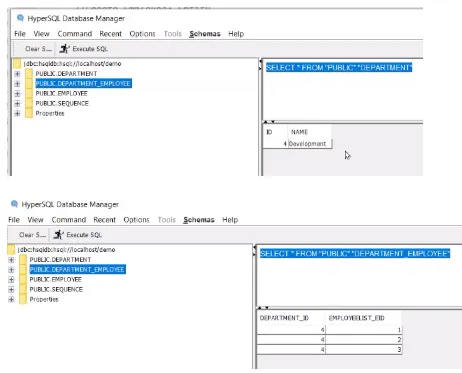Click folder icon beside PUBLIC.SEQUENCE in bottom window
Viewport: 462px width, 373px height.
point(23,290)
